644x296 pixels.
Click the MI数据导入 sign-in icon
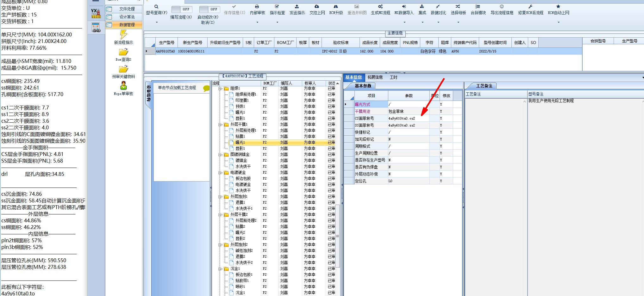[404, 7]
